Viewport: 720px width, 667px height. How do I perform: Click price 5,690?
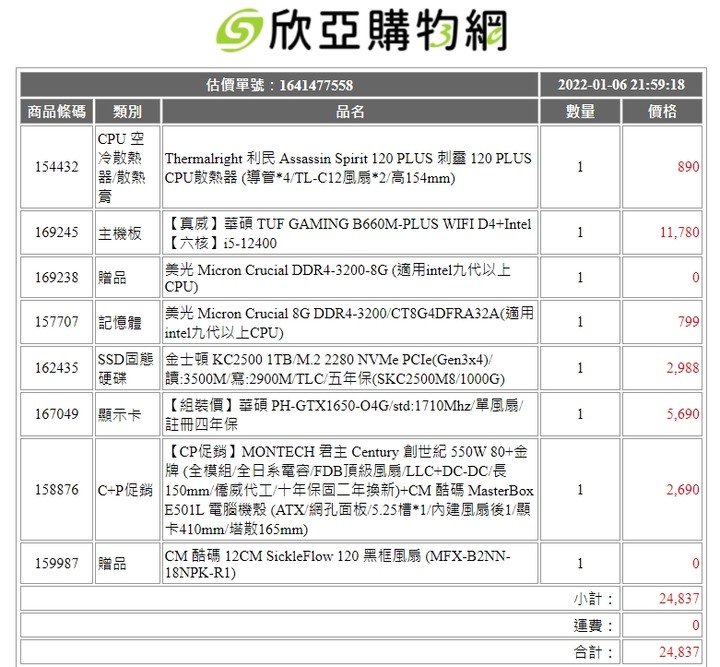(683, 414)
